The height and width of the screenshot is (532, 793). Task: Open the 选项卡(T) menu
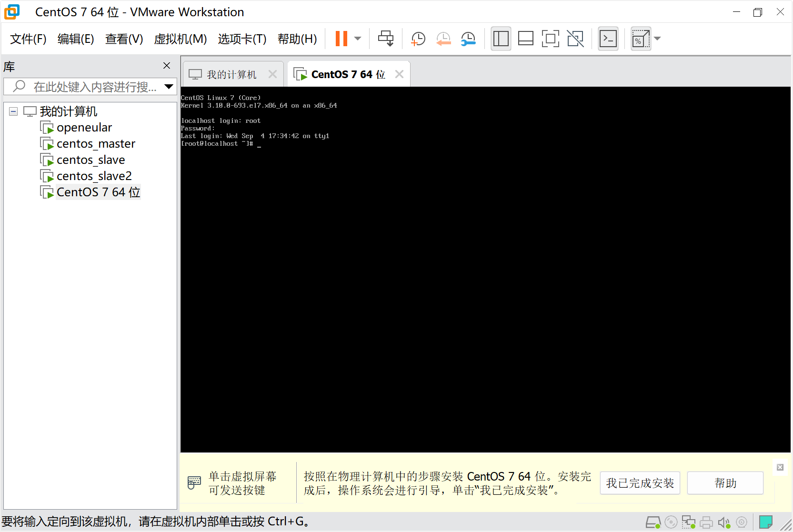tap(242, 39)
